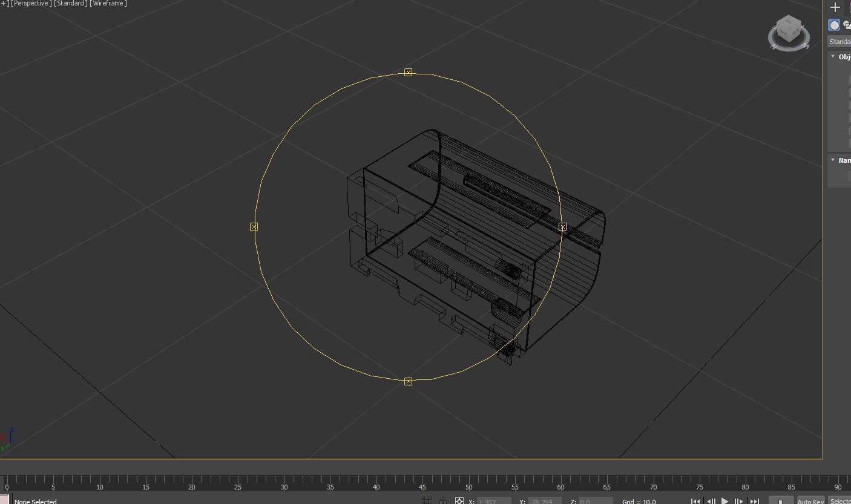This screenshot has width=851, height=504.
Task: Step to previous frame
Action: (711, 501)
